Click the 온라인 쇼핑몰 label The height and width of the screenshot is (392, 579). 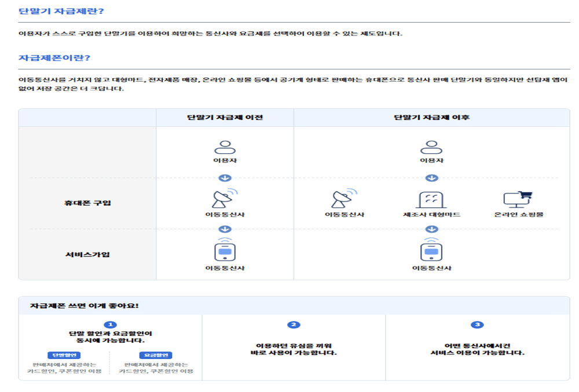click(519, 214)
